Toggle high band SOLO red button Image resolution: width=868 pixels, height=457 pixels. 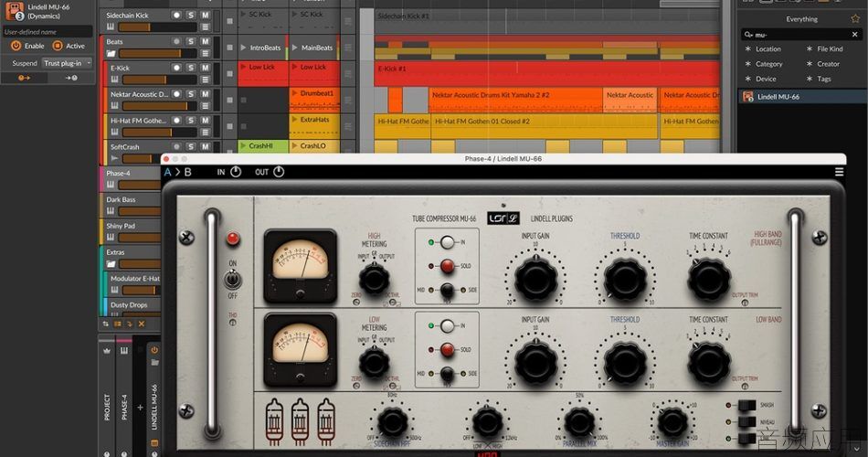click(x=448, y=266)
